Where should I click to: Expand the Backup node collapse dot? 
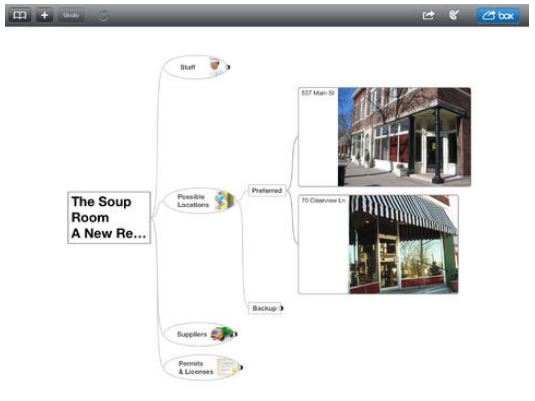pyautogui.click(x=281, y=308)
